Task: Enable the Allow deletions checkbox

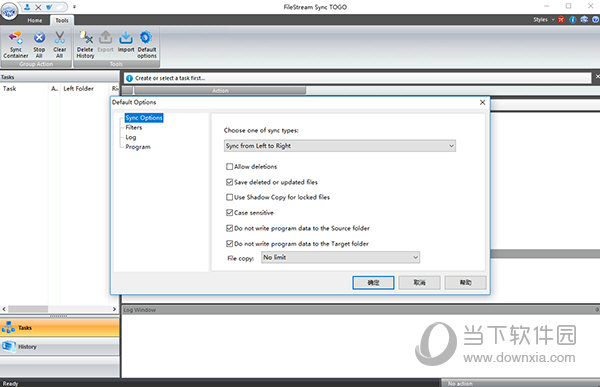Action: (230, 167)
